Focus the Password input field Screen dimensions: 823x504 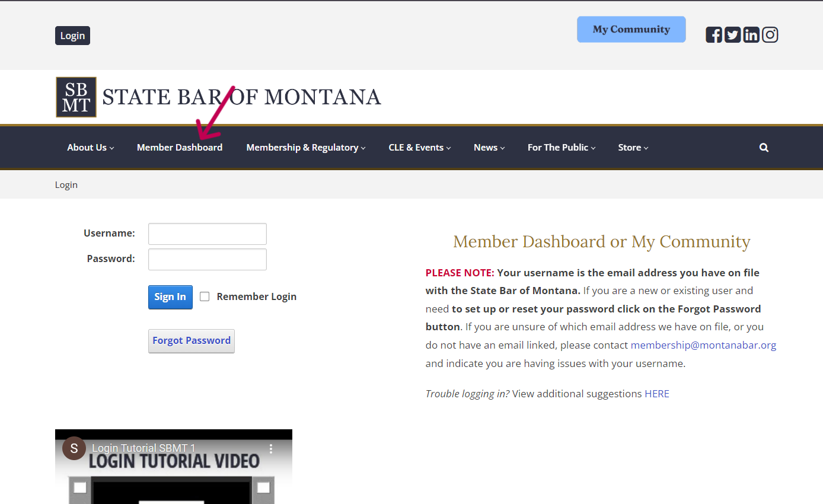tap(208, 259)
